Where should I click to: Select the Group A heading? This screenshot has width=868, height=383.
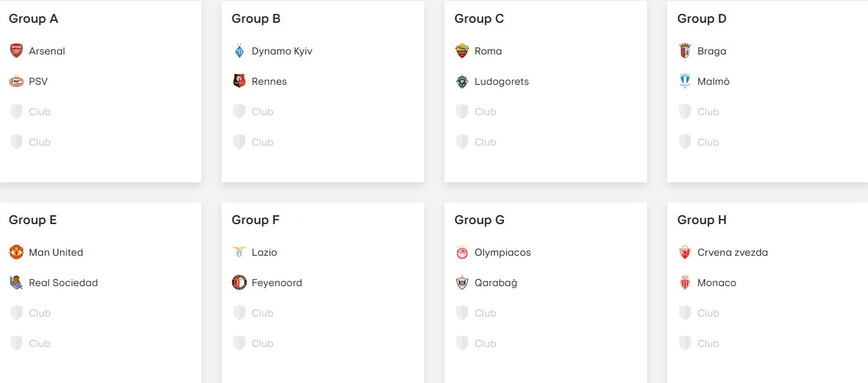34,19
